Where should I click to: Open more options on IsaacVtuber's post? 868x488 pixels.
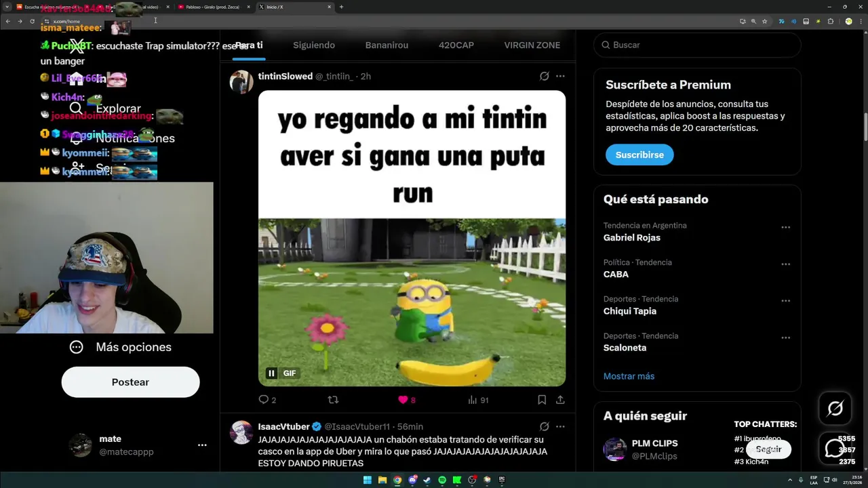[x=560, y=427]
